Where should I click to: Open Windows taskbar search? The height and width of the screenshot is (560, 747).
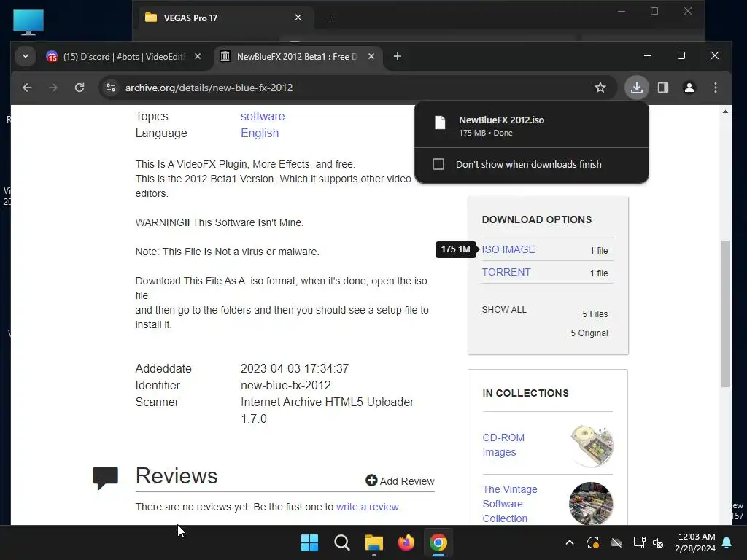[342, 542]
